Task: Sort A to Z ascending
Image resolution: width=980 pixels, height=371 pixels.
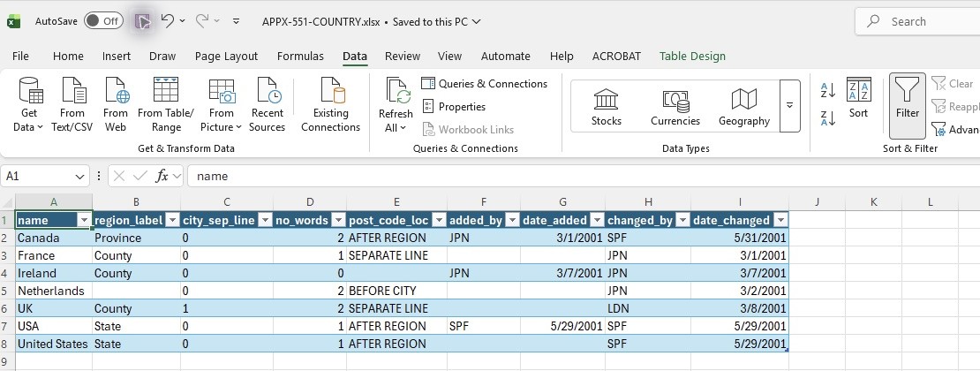Action: click(828, 91)
